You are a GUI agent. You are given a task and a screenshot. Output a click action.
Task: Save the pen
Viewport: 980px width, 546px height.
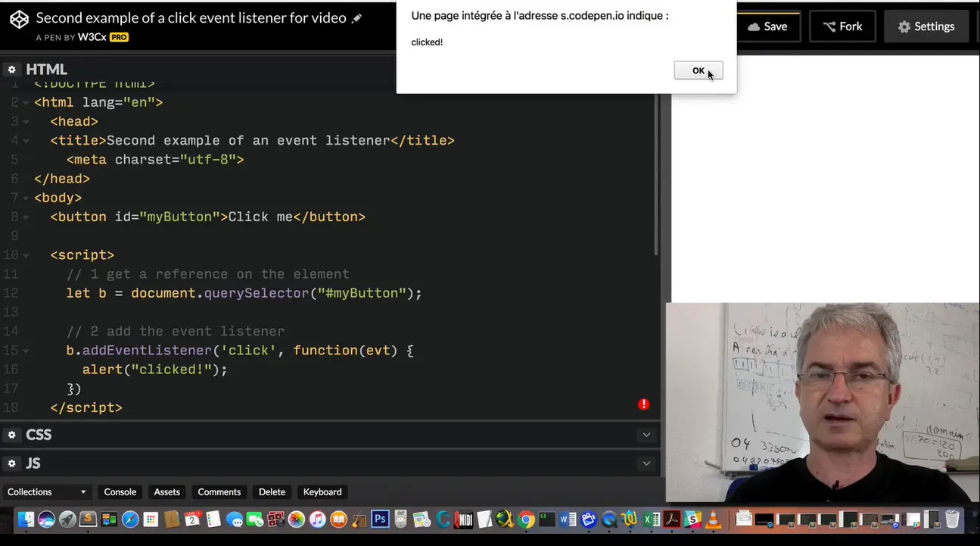click(767, 27)
